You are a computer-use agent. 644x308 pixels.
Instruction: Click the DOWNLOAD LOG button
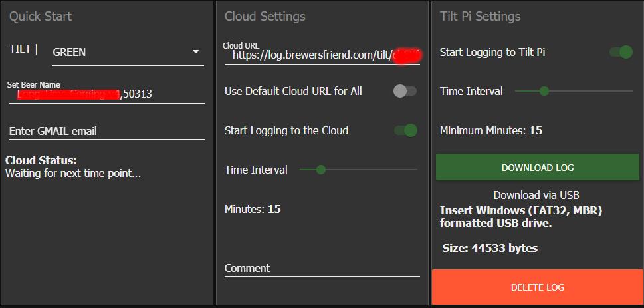tap(537, 168)
